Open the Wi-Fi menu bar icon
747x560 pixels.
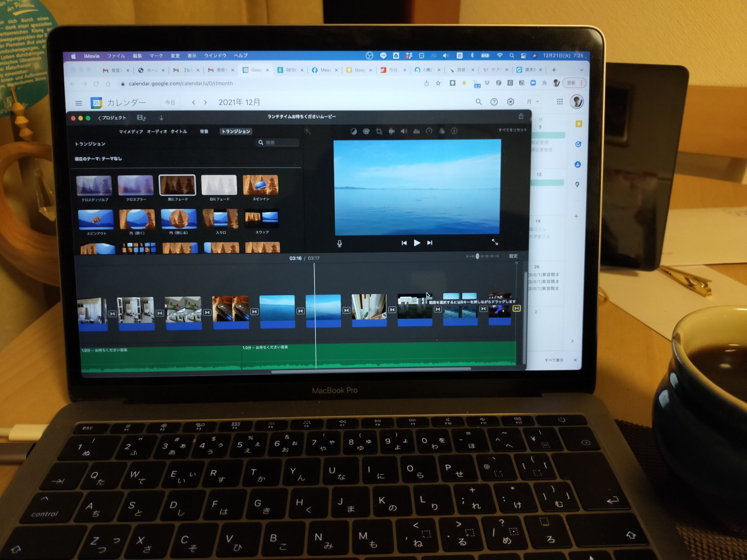click(500, 56)
